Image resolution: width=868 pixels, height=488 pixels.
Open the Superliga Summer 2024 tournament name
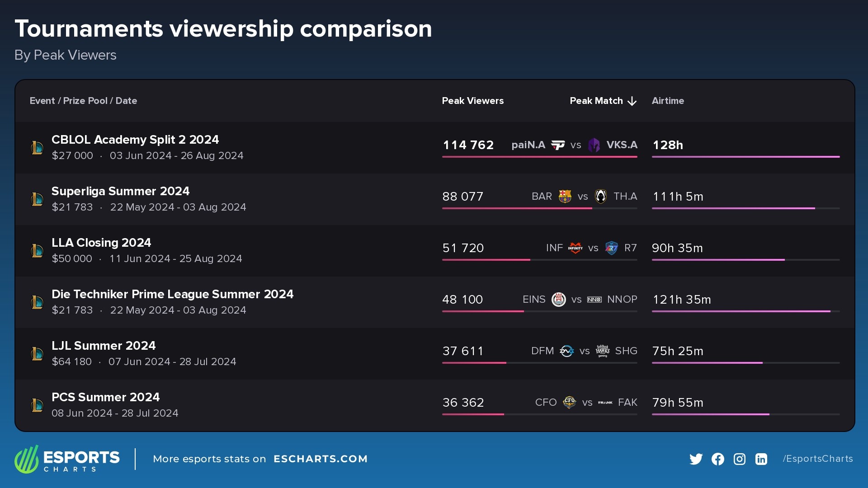[x=120, y=191]
